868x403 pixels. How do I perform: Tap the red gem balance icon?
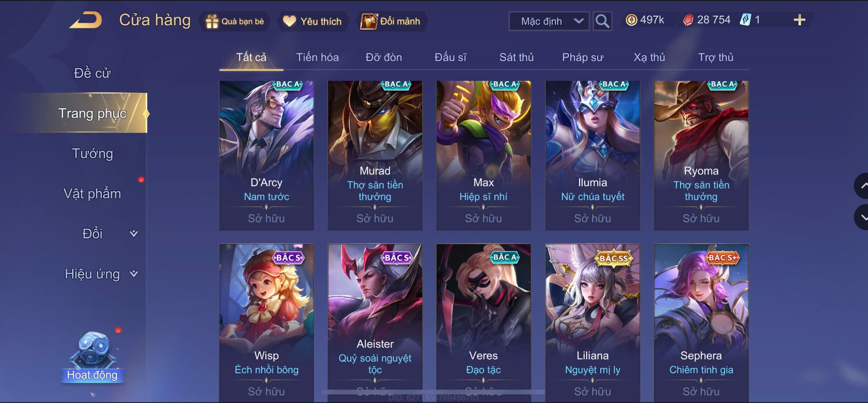(x=688, y=20)
